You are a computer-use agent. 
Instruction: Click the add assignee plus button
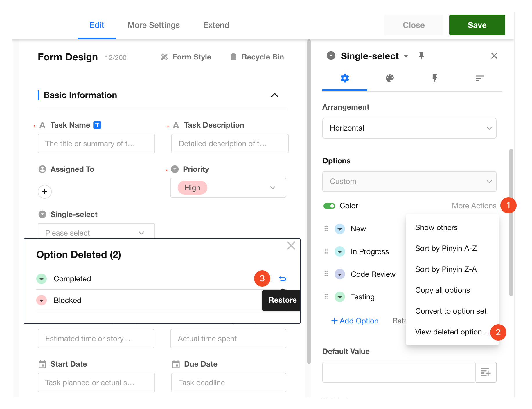coord(45,192)
